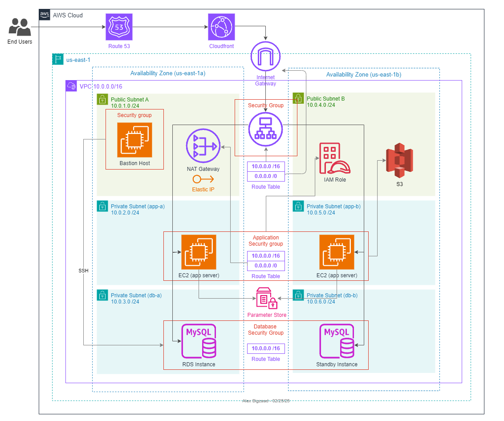The width and height of the screenshot is (504, 421).
Task: Click the Bastion Host EC2 icon
Action: [x=134, y=140]
